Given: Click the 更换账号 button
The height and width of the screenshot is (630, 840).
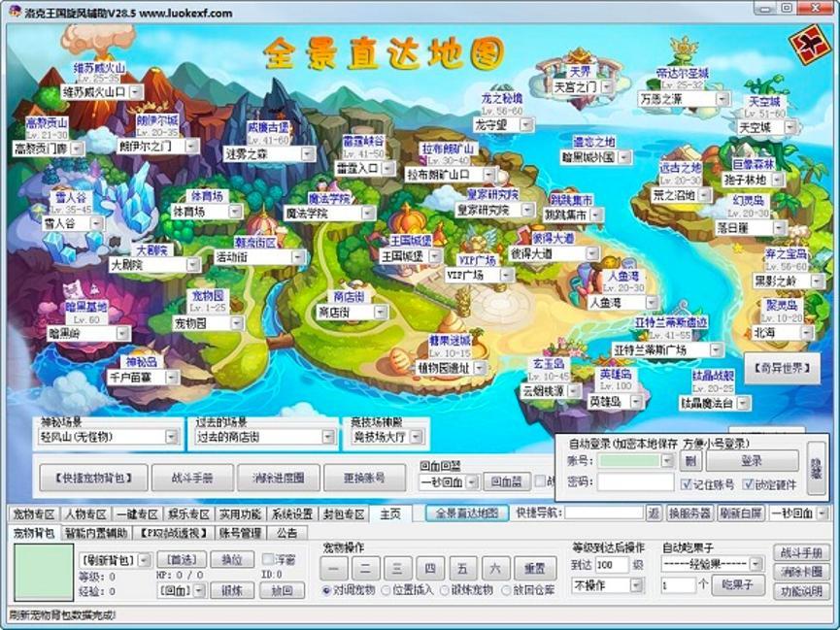Looking at the screenshot, I should pyautogui.click(x=364, y=478).
